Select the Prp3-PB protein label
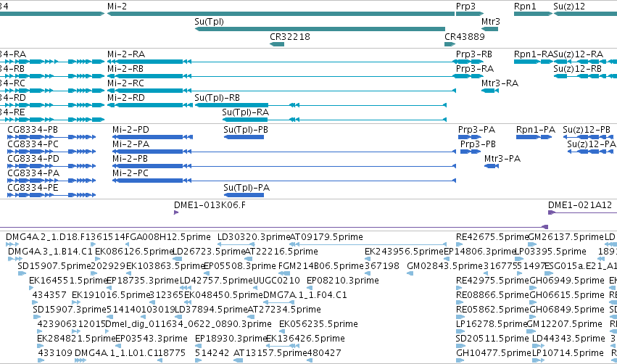The height and width of the screenshot is (364, 617). (x=478, y=144)
